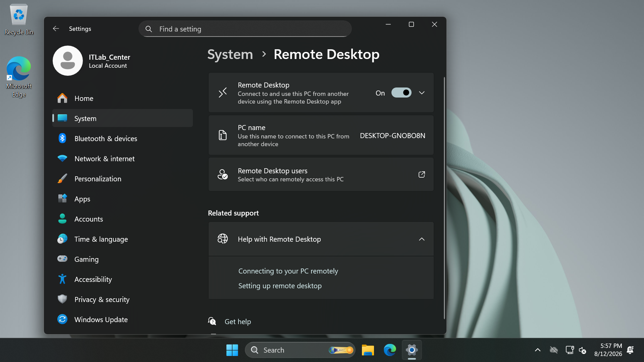Open the Recycle Bin desktop icon
Viewport: 644px width, 362px height.
(19, 19)
